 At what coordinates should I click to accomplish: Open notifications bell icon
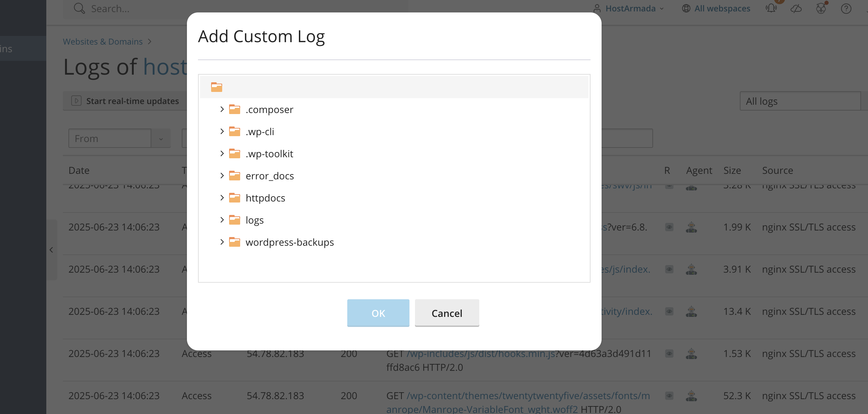[x=771, y=8]
